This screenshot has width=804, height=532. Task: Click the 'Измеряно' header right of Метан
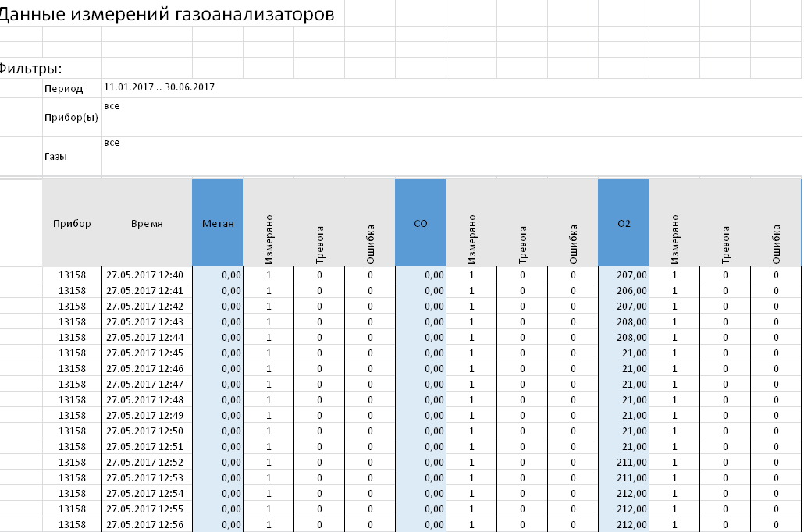coord(269,239)
